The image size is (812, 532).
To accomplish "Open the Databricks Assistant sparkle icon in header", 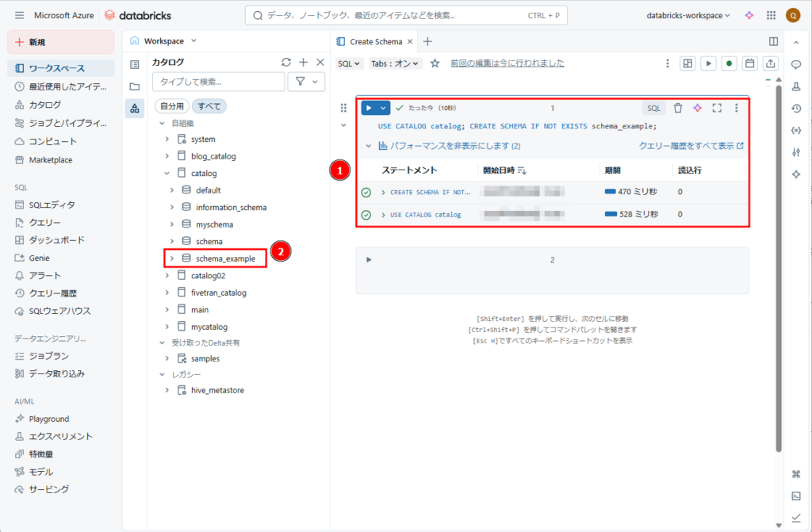I will click(749, 15).
